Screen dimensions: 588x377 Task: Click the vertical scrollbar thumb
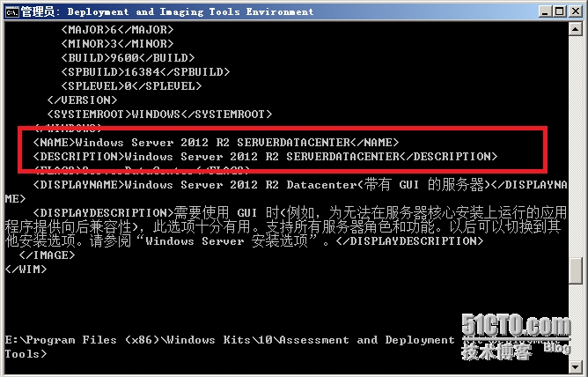[x=576, y=271]
